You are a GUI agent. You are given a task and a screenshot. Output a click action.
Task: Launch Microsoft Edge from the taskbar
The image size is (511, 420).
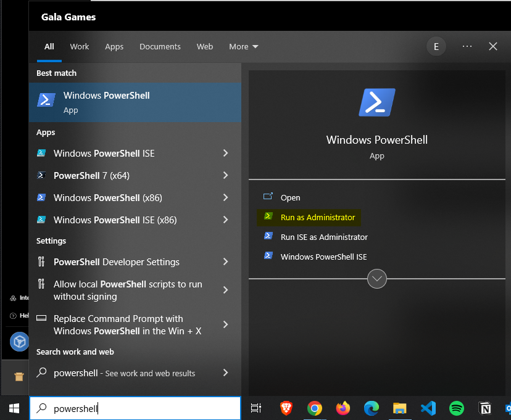click(372, 408)
